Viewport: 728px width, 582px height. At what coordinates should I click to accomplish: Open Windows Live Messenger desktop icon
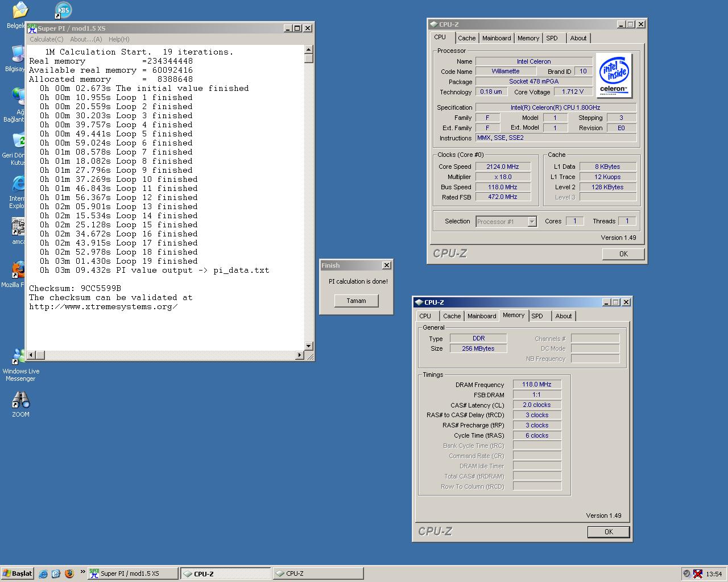click(x=20, y=357)
